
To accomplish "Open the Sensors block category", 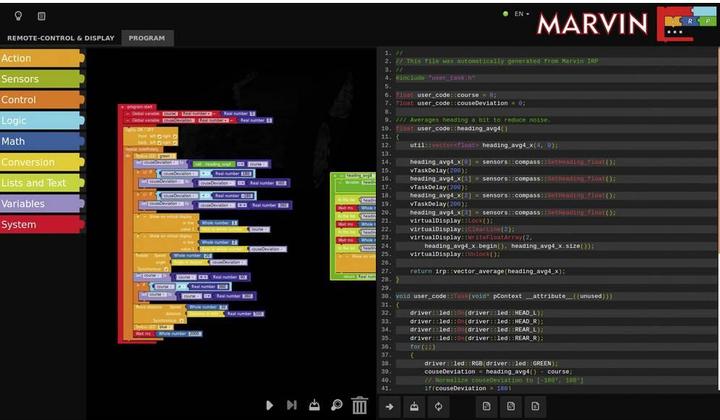I will click(42, 79).
